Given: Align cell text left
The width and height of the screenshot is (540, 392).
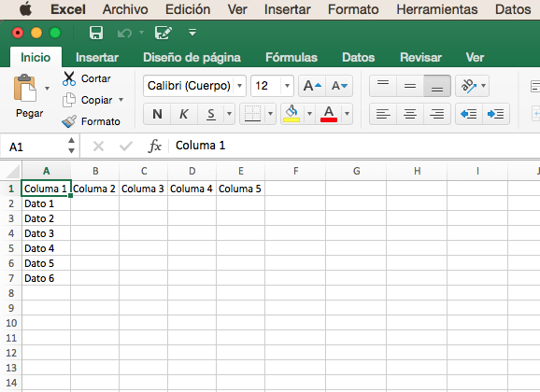Looking at the screenshot, I should pyautogui.click(x=383, y=114).
